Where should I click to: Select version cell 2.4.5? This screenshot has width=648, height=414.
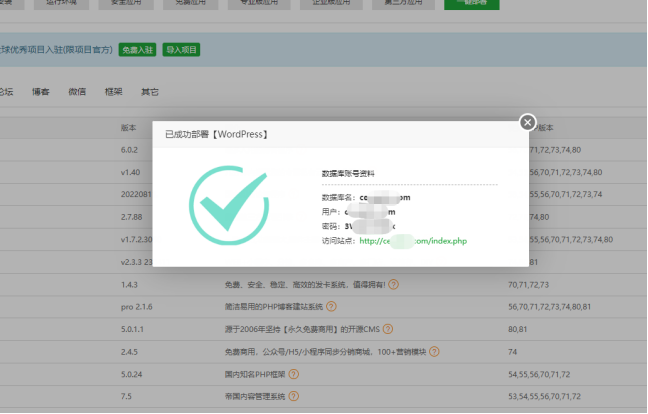(129, 352)
